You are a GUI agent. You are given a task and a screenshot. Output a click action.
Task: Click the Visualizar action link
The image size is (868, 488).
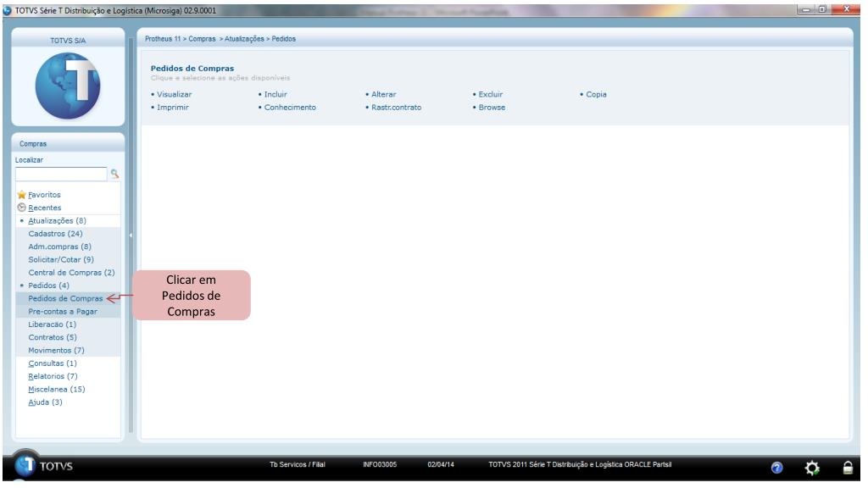click(174, 95)
